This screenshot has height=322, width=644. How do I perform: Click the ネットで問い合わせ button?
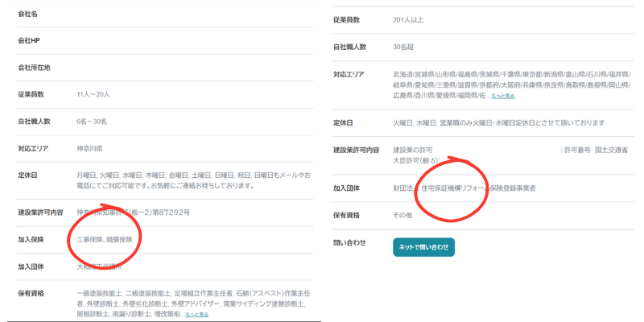pyautogui.click(x=423, y=246)
